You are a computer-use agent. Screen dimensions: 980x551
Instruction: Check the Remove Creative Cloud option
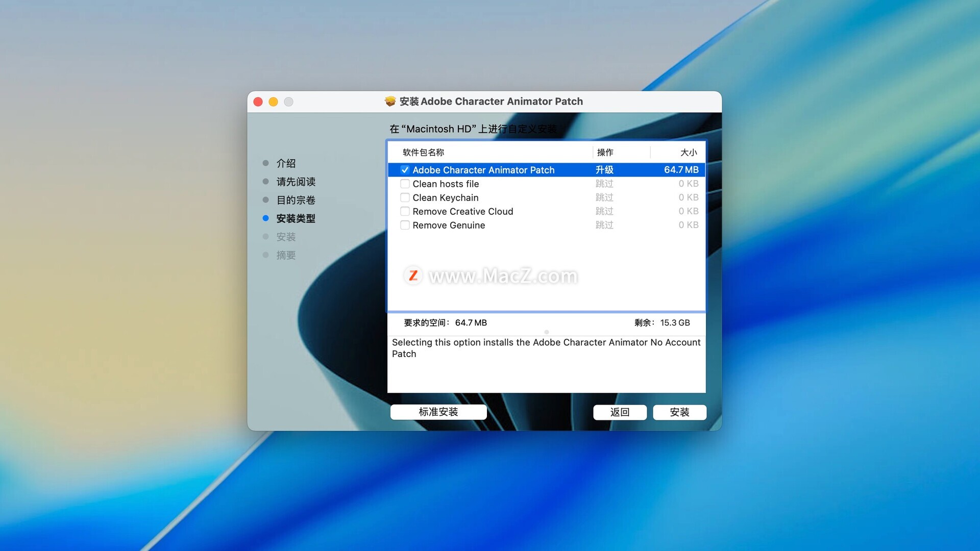tap(405, 211)
